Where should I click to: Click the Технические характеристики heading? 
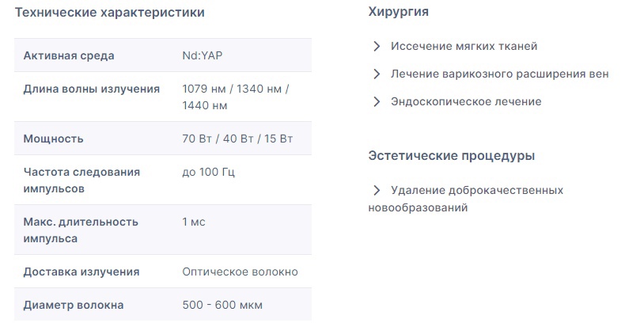(110, 13)
